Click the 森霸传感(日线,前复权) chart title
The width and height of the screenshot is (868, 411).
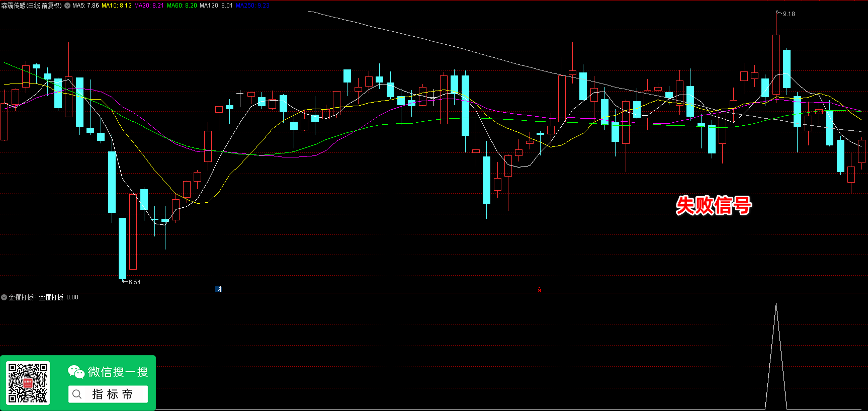click(x=32, y=6)
